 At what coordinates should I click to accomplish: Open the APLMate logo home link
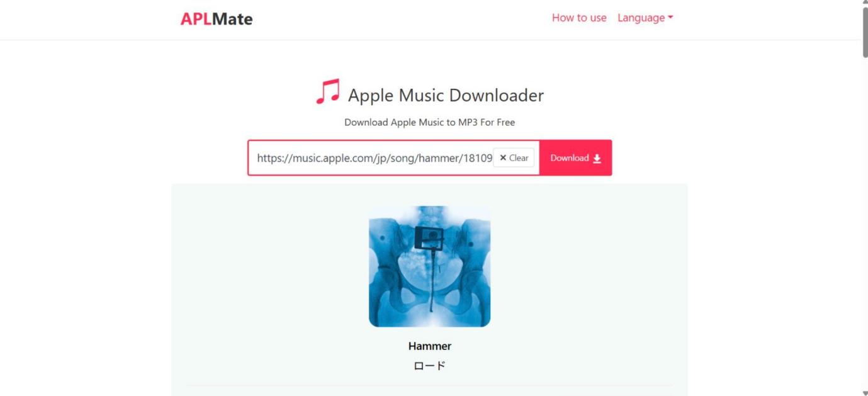[217, 19]
